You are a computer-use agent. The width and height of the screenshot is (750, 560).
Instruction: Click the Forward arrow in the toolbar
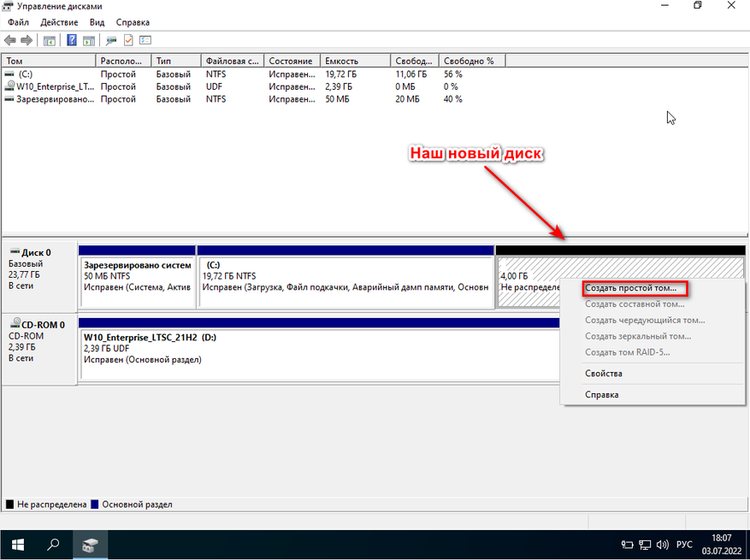27,40
